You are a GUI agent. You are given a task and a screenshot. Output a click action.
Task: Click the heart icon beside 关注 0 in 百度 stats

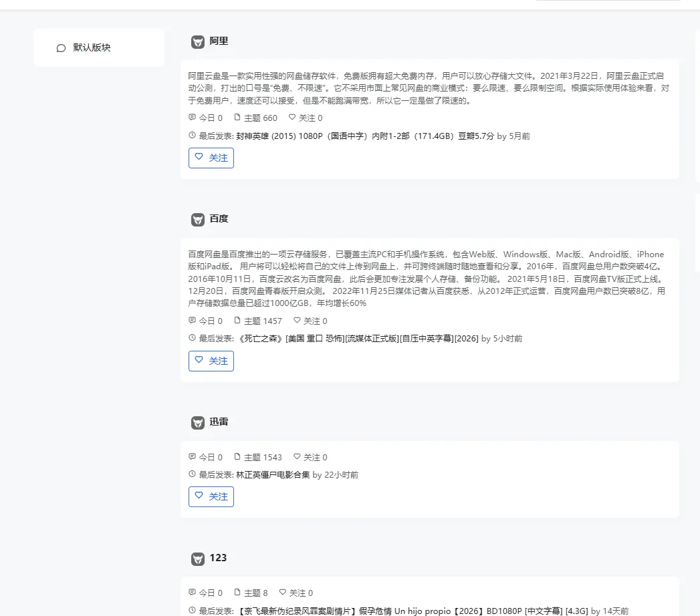pos(297,320)
